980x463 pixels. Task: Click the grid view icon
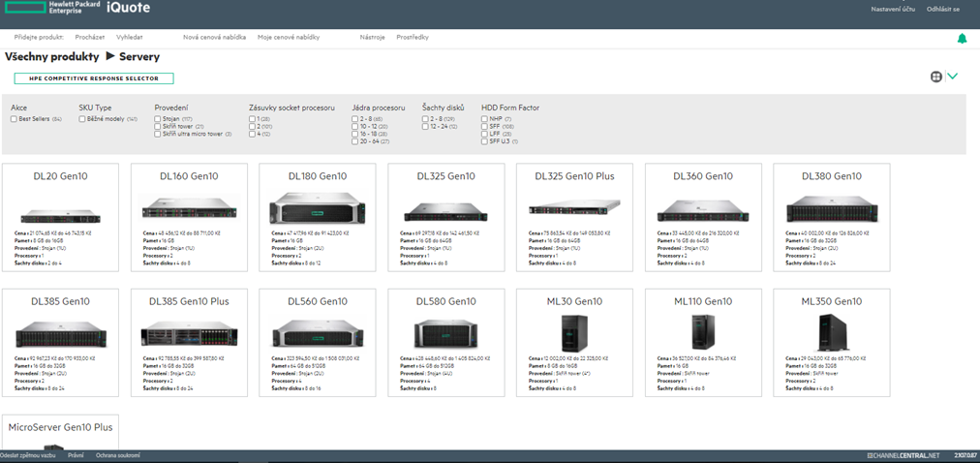[936, 77]
